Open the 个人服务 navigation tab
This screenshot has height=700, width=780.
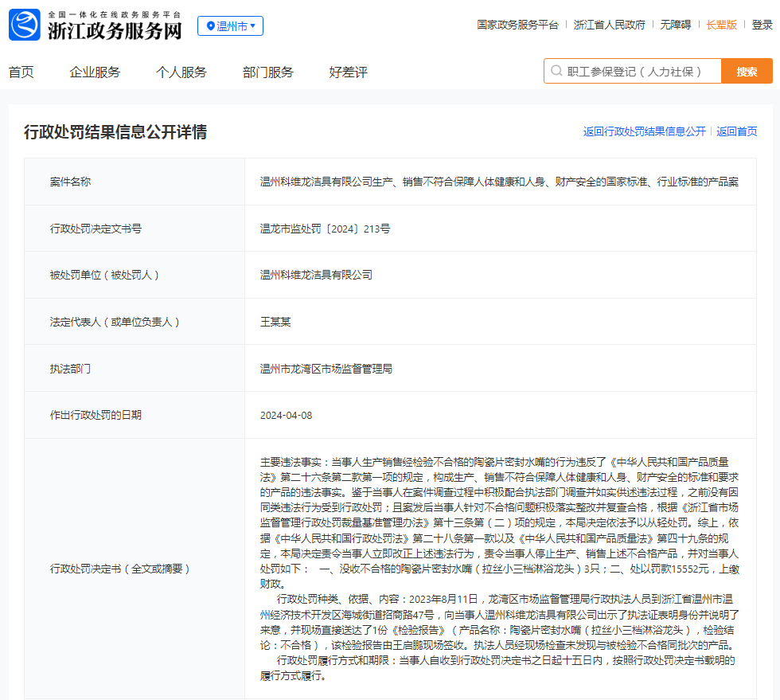181,72
